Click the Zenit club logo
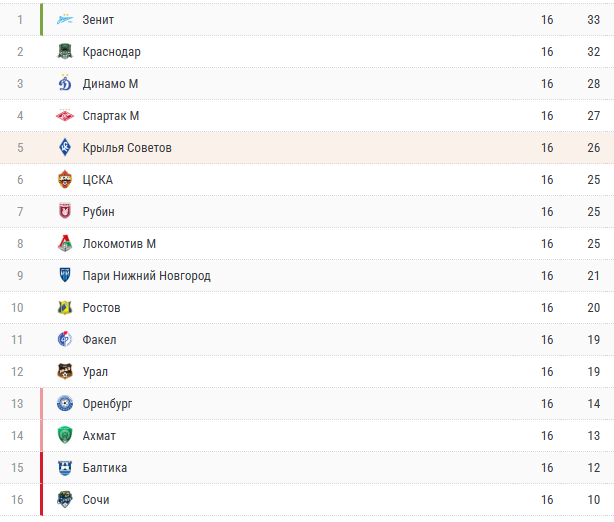Viewport: 614px width, 522px height. click(x=65, y=19)
